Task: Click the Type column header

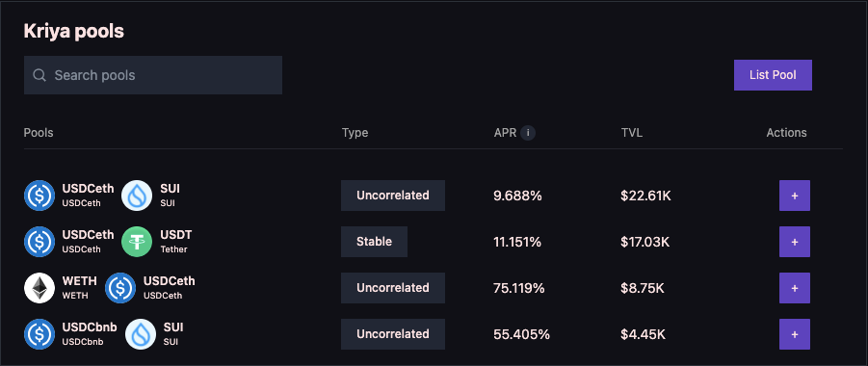Action: [355, 133]
